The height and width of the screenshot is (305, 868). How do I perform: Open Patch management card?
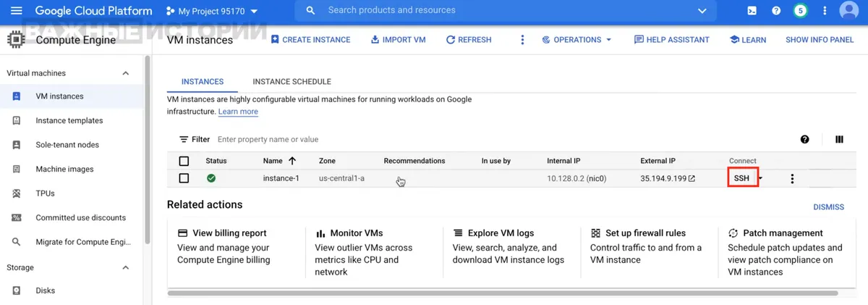[786, 253]
